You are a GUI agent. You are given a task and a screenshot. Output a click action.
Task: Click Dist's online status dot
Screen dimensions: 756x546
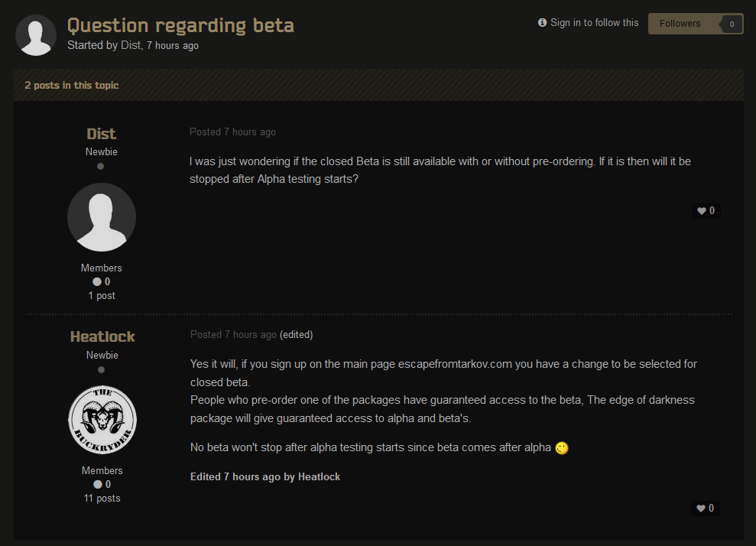point(101,166)
